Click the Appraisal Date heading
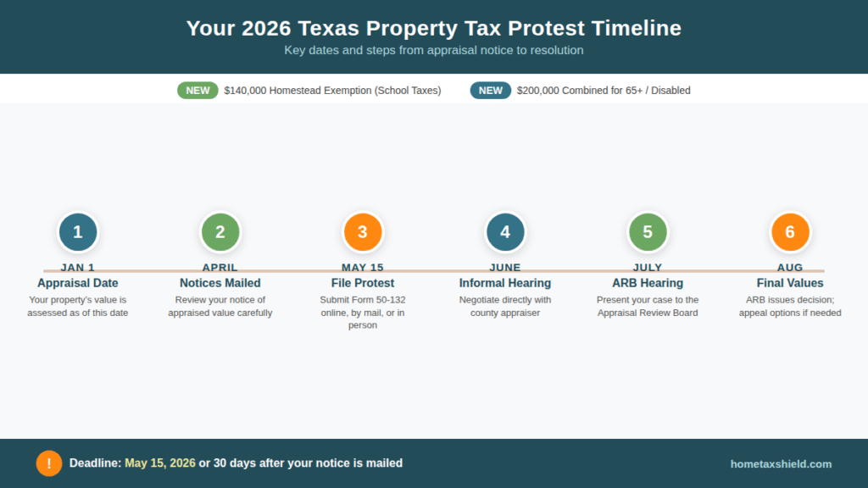The width and height of the screenshot is (868, 488). [78, 283]
